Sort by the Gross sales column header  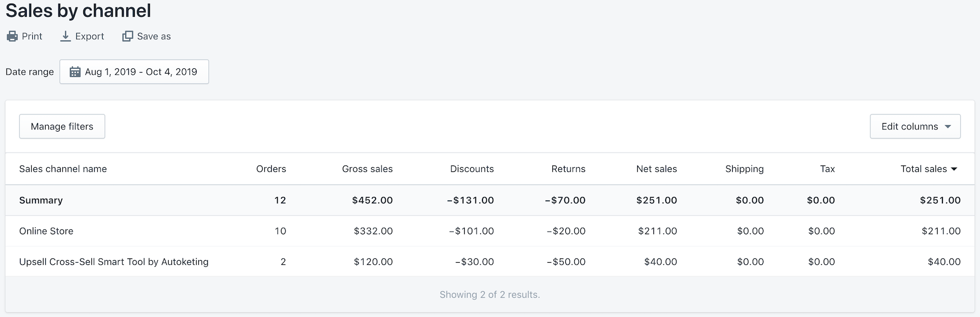367,169
